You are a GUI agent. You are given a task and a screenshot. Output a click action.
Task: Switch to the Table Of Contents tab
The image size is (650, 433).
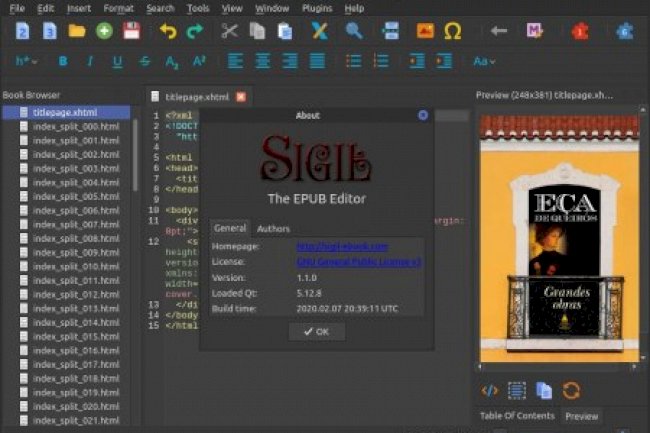click(x=517, y=416)
